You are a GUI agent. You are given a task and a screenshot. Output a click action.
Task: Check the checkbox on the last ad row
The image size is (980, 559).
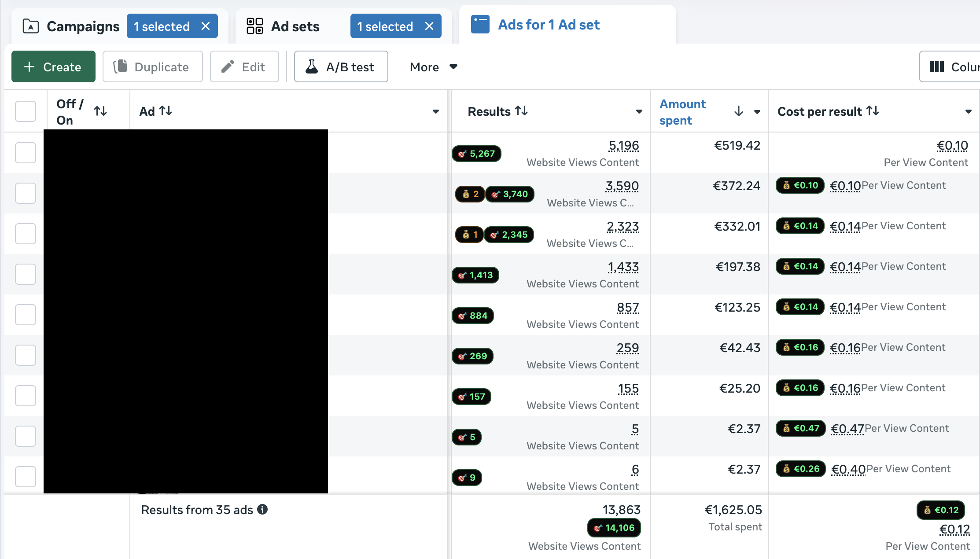[x=25, y=476]
